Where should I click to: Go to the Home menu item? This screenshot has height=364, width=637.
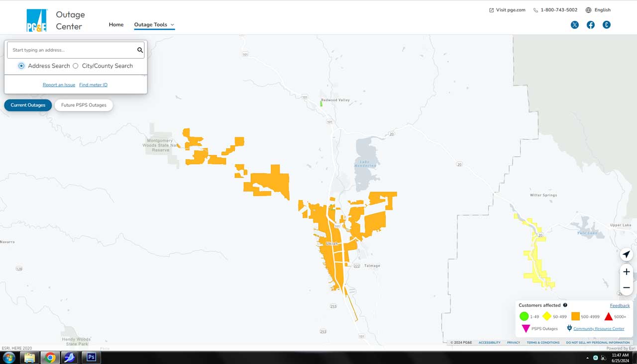tap(116, 25)
